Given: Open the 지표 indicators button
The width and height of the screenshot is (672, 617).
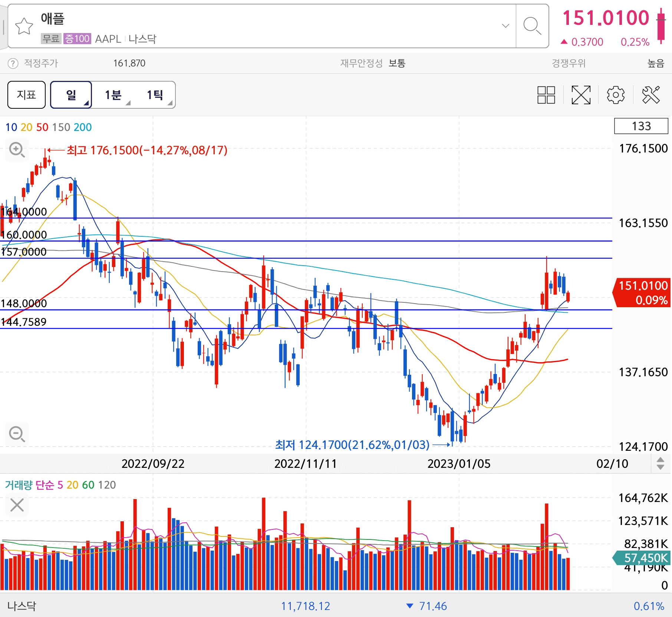Looking at the screenshot, I should [x=26, y=95].
